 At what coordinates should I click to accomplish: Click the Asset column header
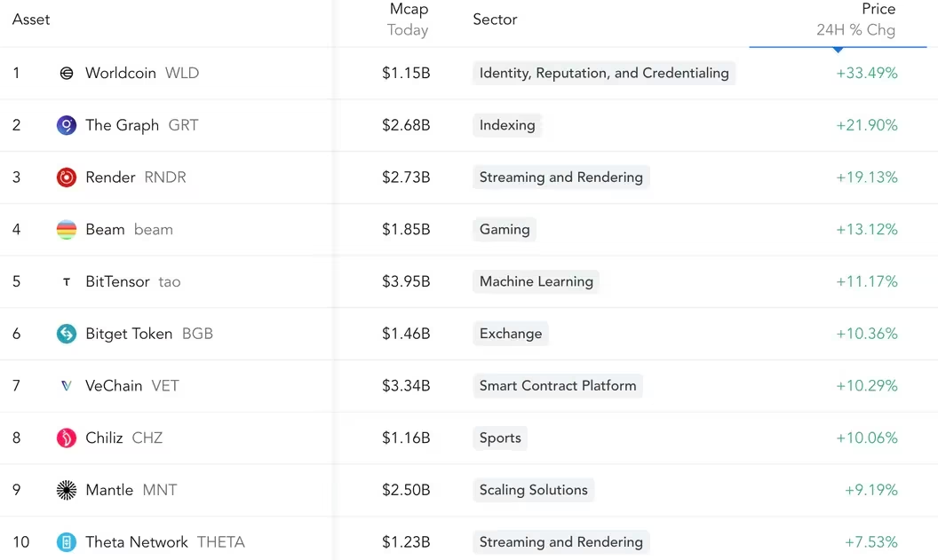(31, 20)
